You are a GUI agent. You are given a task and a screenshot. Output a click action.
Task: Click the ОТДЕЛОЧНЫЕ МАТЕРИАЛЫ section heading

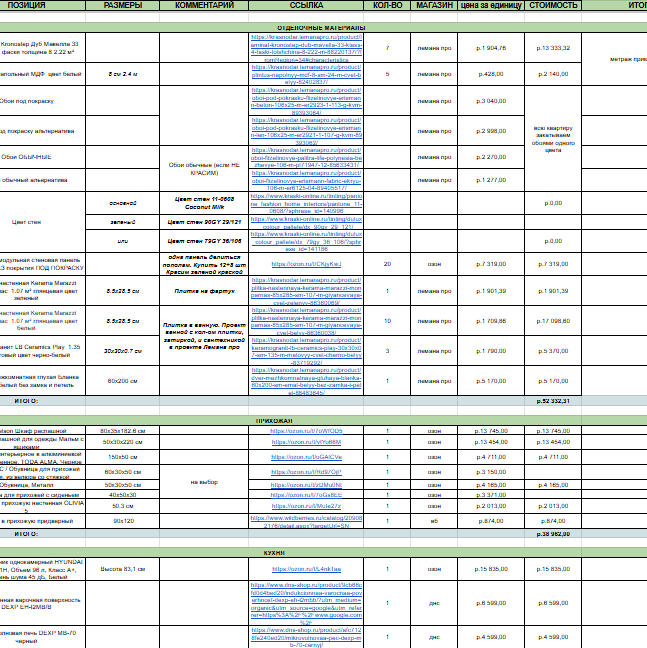(321, 28)
